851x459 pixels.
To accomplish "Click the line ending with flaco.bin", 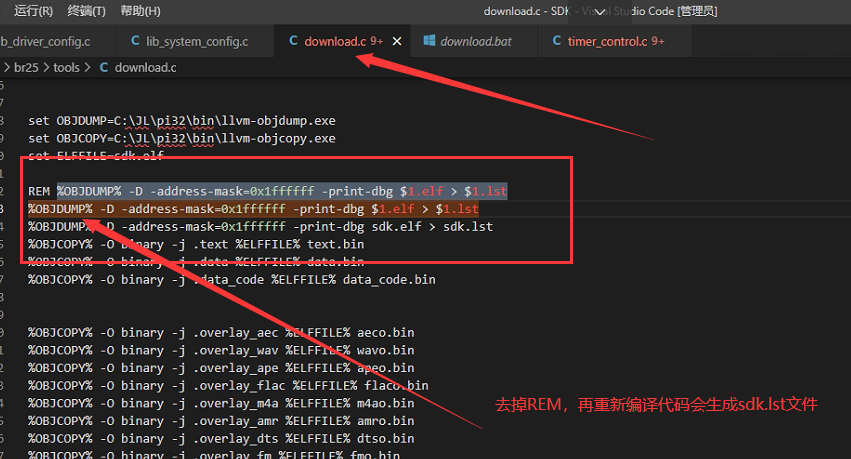I will [x=228, y=385].
